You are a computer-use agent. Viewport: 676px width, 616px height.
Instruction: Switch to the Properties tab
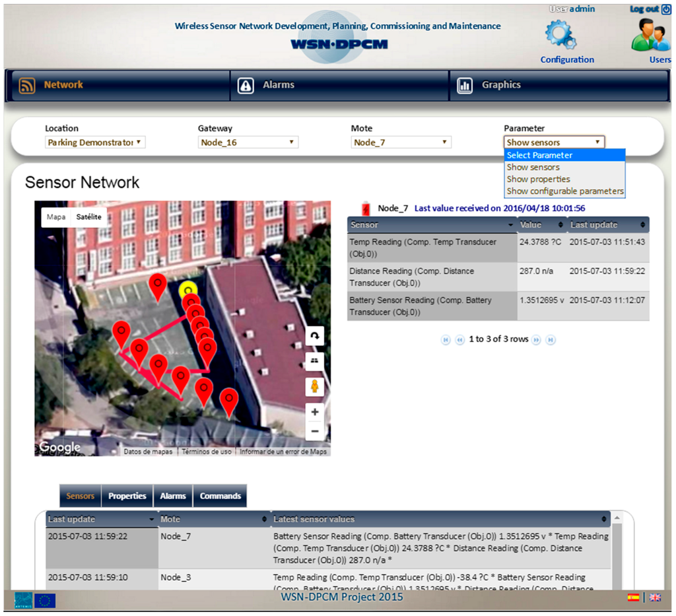click(x=127, y=496)
